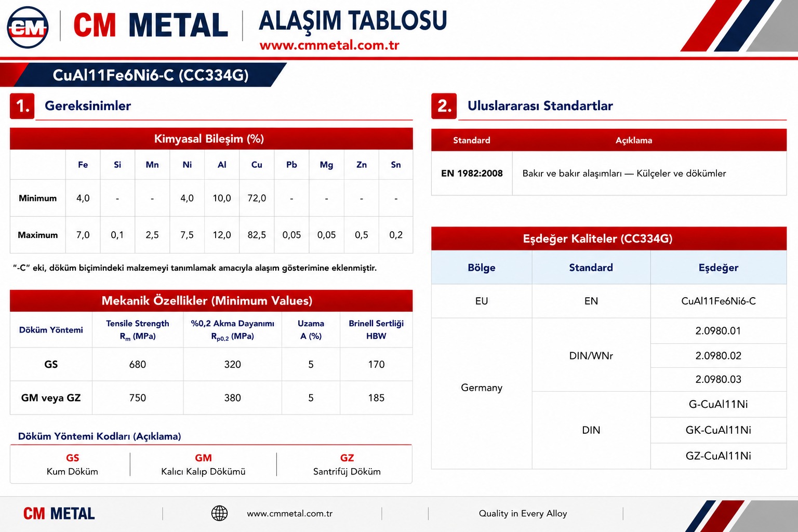Select the EN 1982:2008 standard cell
This screenshot has height=532, width=798.
point(472,174)
